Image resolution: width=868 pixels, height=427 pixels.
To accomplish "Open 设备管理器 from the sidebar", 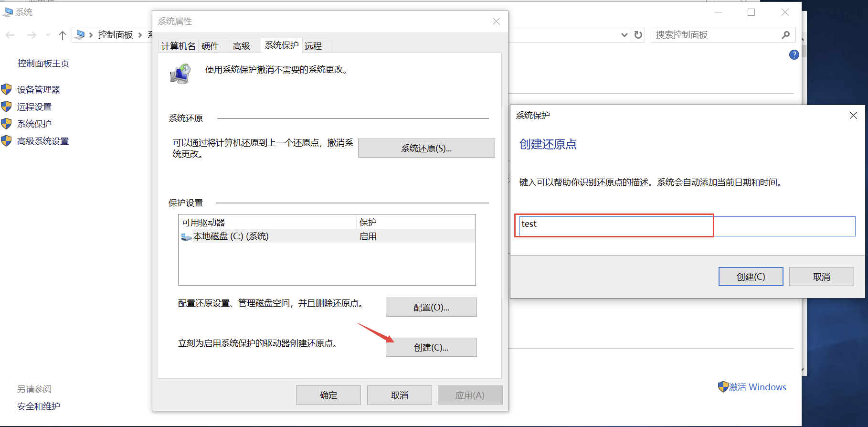I will pos(39,90).
